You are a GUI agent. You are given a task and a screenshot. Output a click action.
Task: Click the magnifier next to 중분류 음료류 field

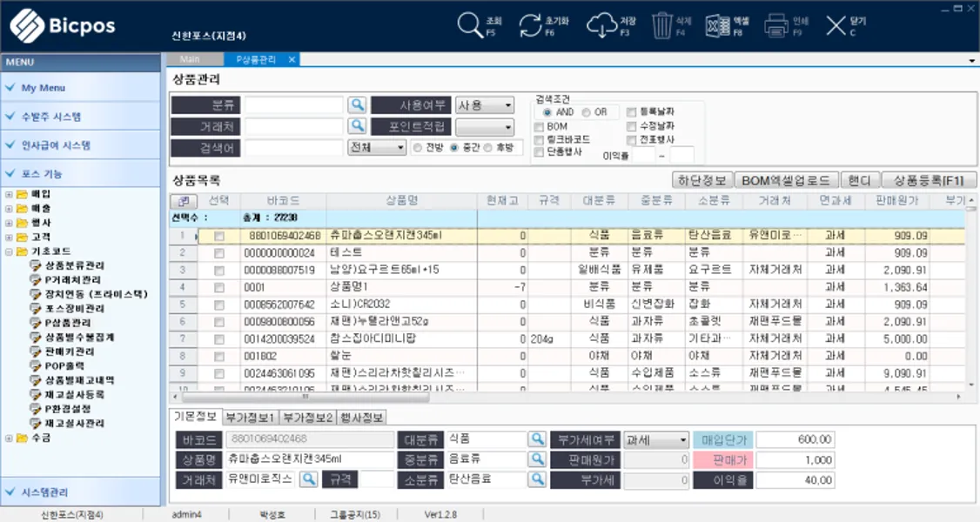537,459
